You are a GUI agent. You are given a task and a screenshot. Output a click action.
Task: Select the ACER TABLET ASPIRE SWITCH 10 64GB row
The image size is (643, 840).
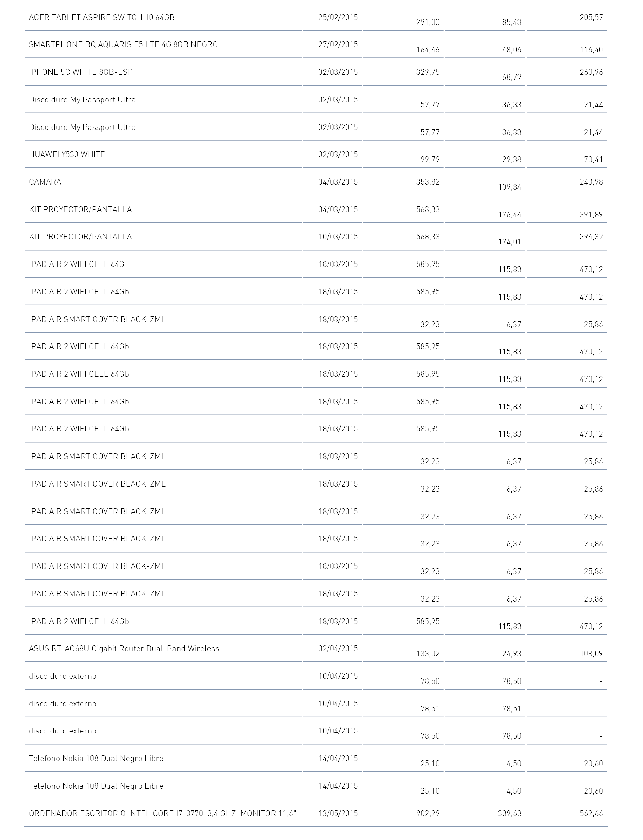point(316,17)
